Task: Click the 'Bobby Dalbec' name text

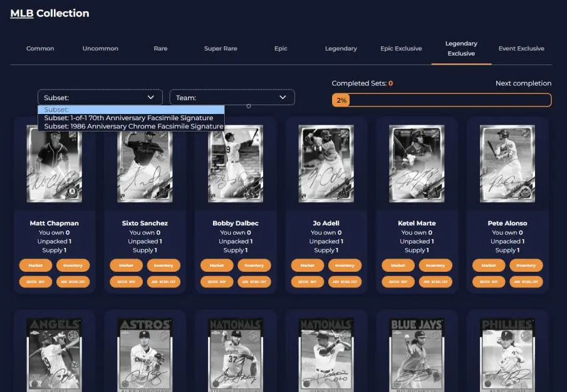Action: [236, 224]
